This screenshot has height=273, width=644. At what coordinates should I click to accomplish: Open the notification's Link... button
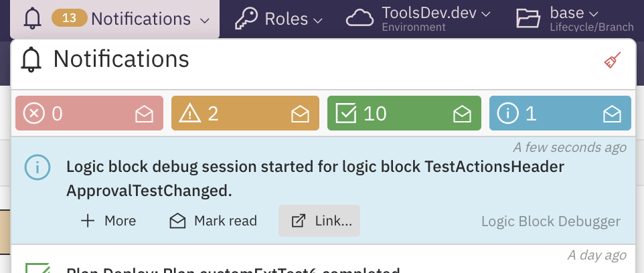tap(319, 221)
